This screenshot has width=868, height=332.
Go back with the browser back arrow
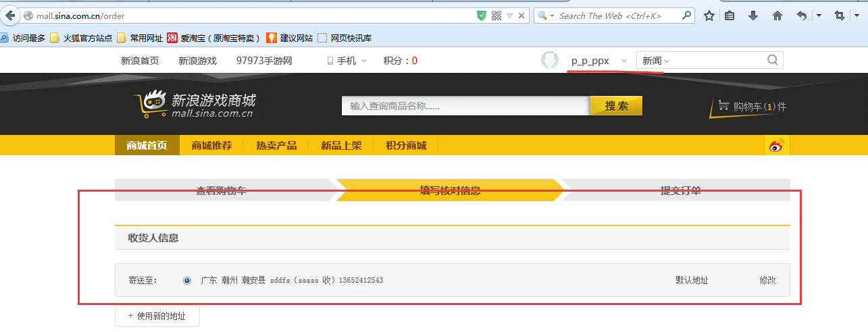pyautogui.click(x=10, y=15)
